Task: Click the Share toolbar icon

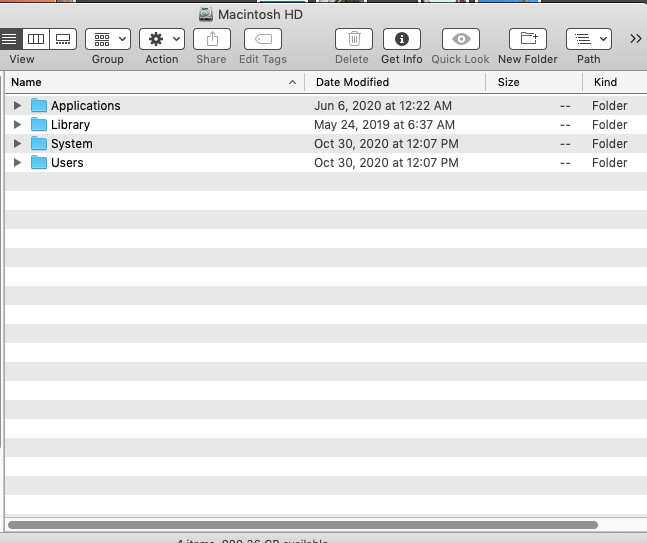Action: pyautogui.click(x=212, y=39)
